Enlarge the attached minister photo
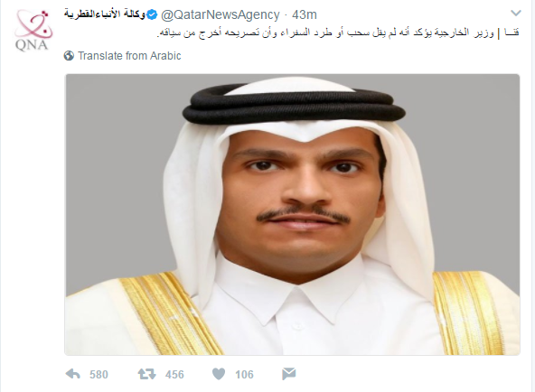This screenshot has height=392, width=535. (x=293, y=214)
